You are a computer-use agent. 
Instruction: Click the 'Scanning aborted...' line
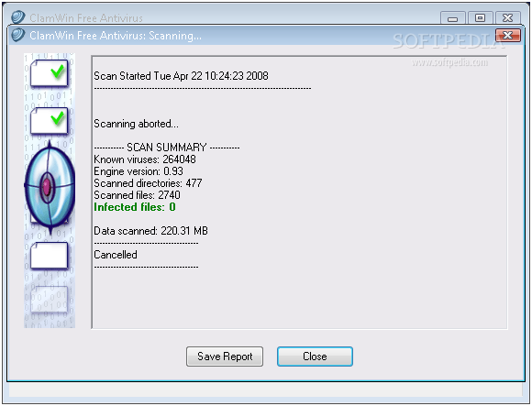tap(136, 124)
